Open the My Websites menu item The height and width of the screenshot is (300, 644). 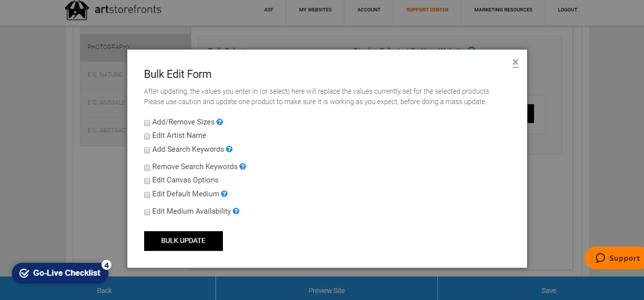click(x=315, y=9)
